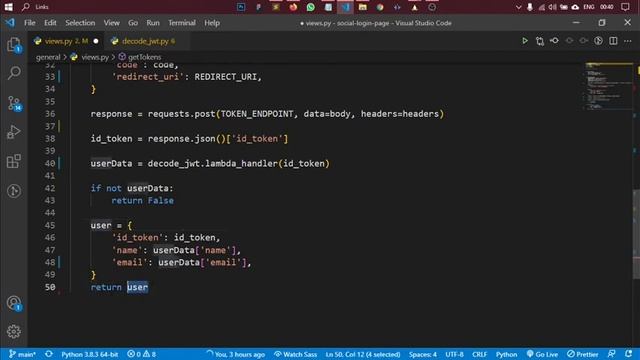Click the volume icon in system tray

click(552, 7)
